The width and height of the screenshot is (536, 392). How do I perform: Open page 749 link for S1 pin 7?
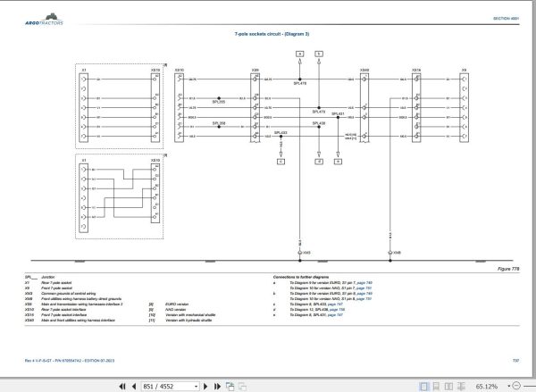[364, 283]
